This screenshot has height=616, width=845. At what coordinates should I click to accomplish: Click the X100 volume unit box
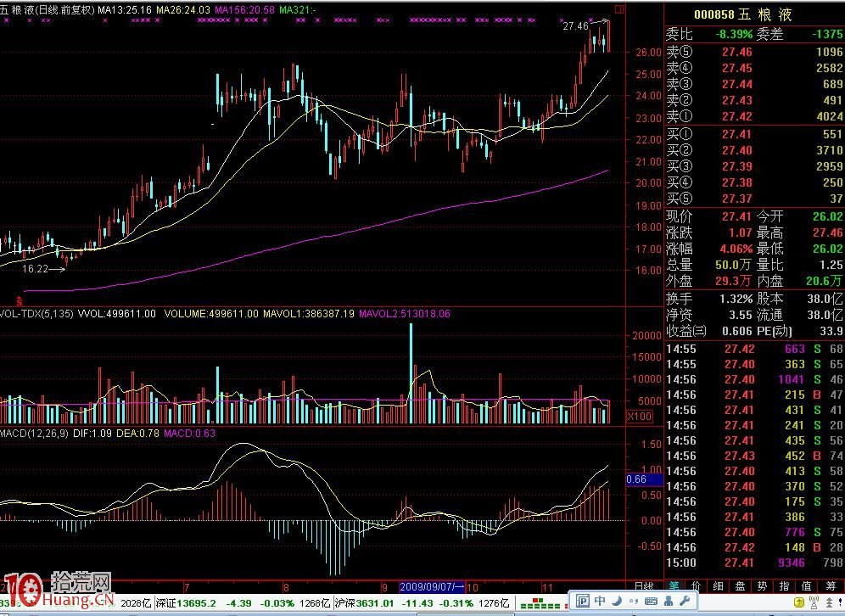(640, 416)
